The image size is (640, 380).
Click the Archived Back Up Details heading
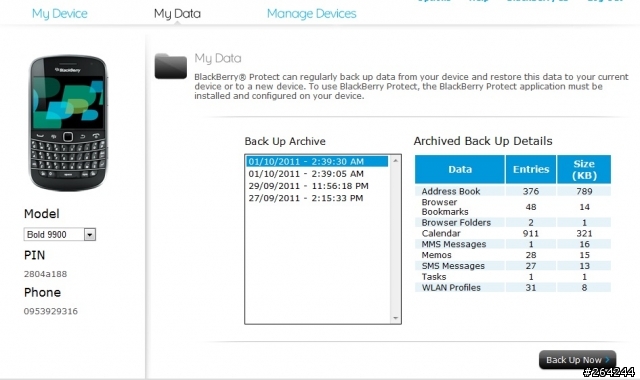pyautogui.click(x=483, y=141)
